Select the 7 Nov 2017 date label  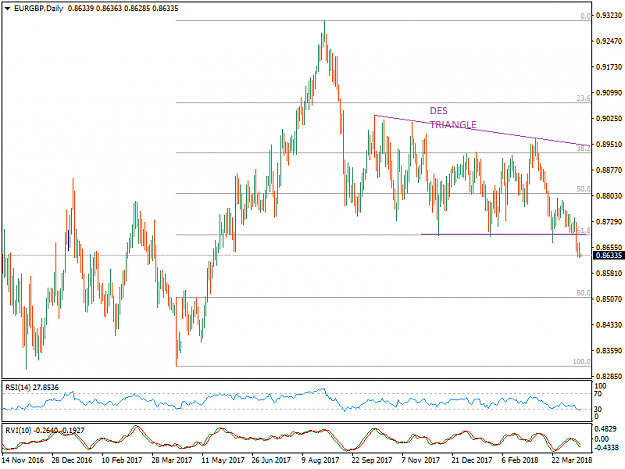click(420, 460)
